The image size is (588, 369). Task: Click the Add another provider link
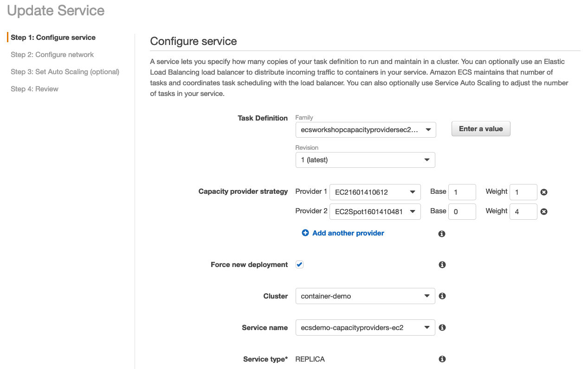(348, 233)
